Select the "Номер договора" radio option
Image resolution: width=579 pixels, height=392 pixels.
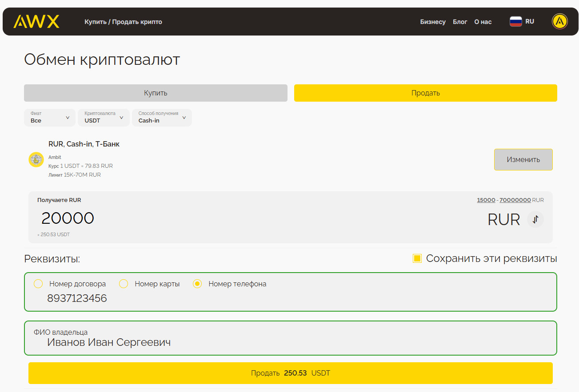[x=38, y=284]
